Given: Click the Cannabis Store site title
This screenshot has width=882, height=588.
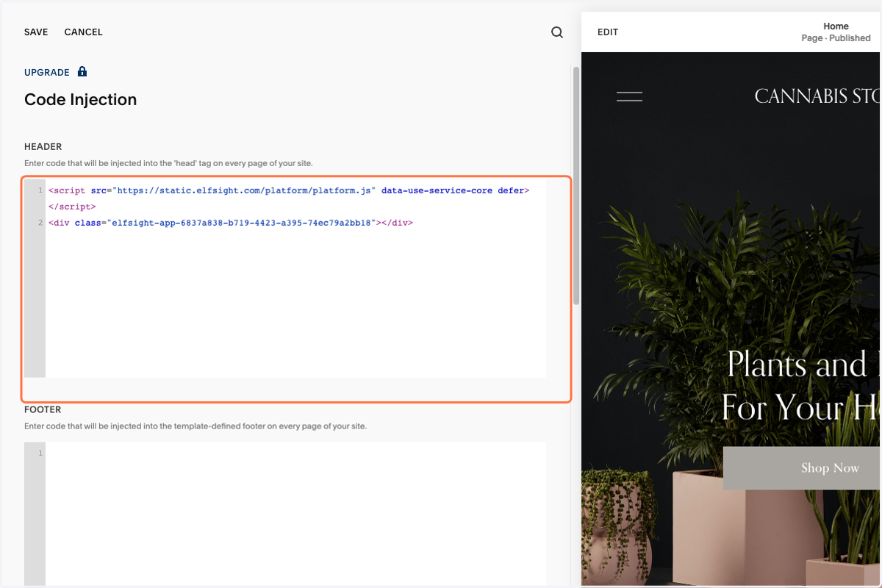Looking at the screenshot, I should [x=817, y=96].
